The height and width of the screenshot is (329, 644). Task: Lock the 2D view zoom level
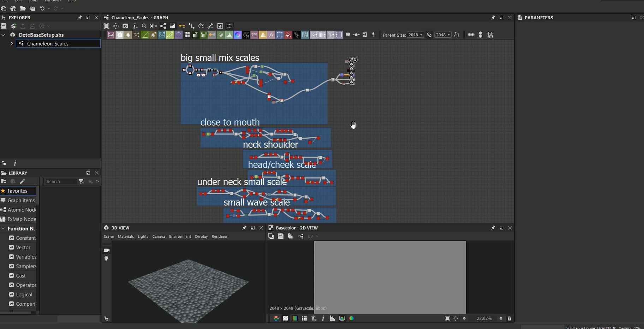(510, 318)
